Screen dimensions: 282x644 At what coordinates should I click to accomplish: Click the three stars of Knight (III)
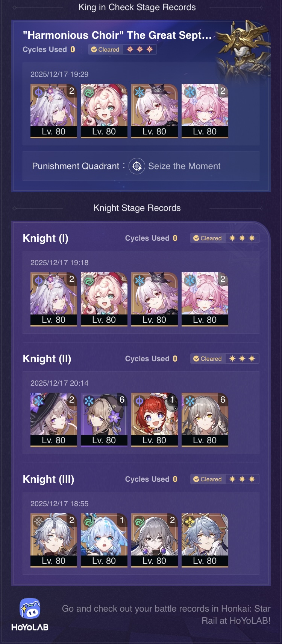pyautogui.click(x=242, y=479)
